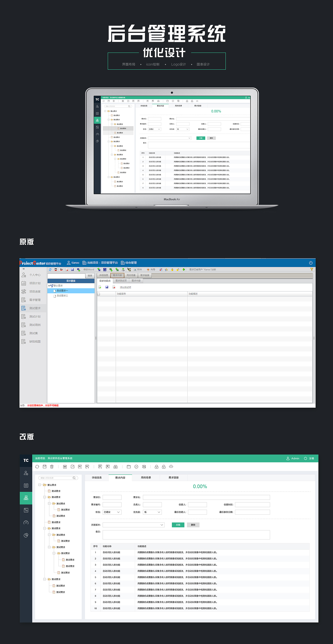Click the TC logo in the 改版 window
Screen dimensions: 333x644
[26, 460]
